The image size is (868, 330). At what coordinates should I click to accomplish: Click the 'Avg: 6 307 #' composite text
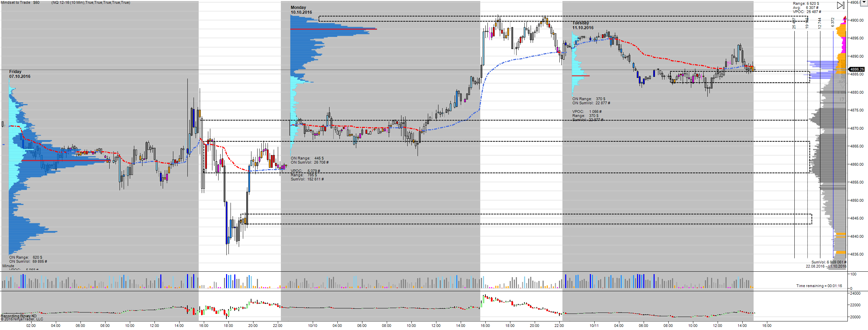[806, 8]
